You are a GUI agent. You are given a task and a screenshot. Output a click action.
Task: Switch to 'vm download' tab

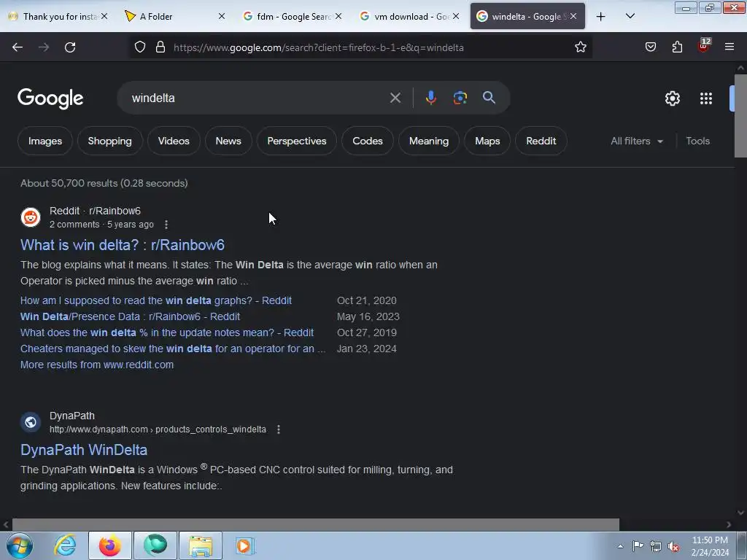(x=409, y=17)
